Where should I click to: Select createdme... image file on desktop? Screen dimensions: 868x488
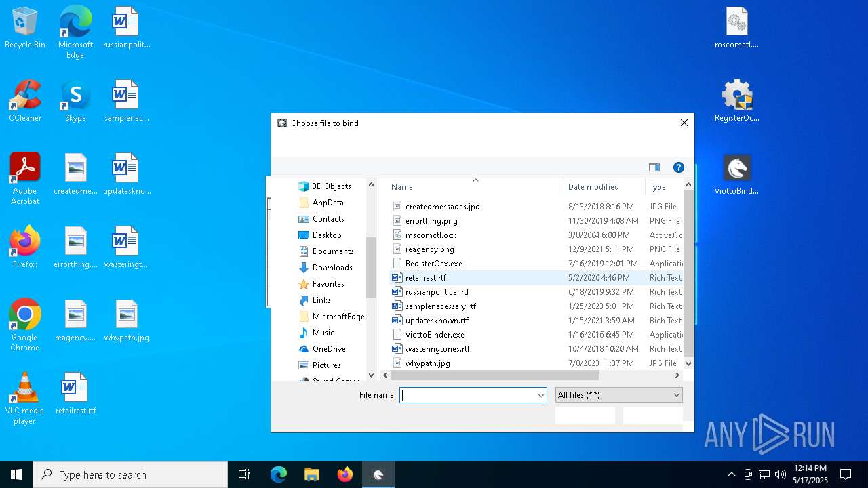[x=75, y=175]
